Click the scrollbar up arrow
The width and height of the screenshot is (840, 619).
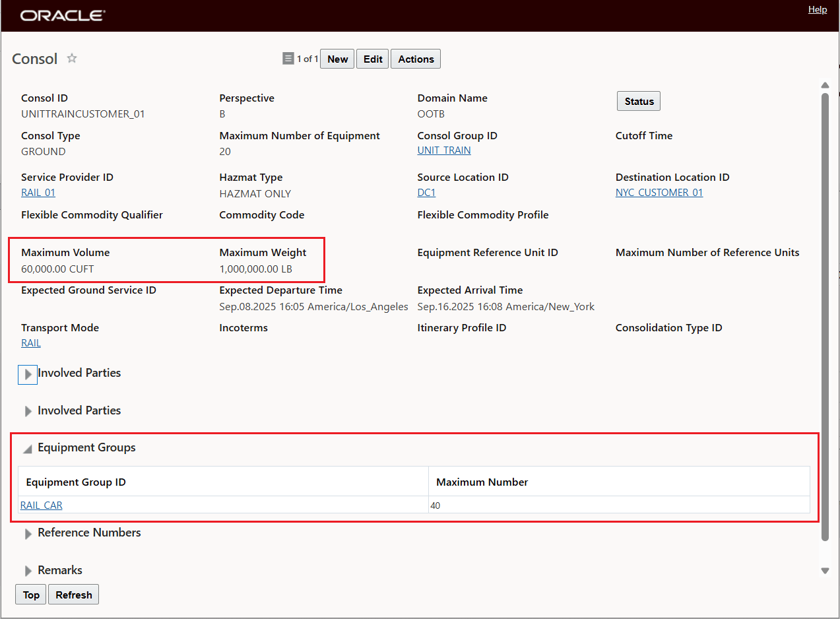[x=824, y=85]
